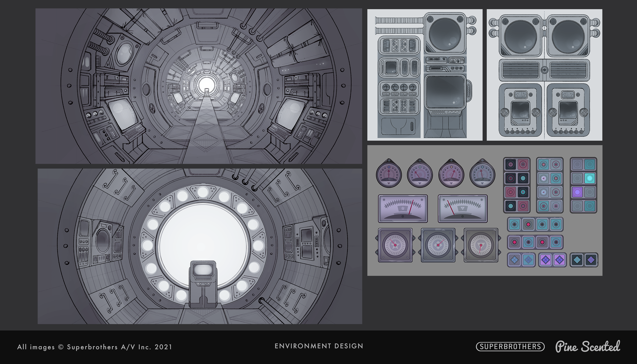Open the twin-speaker console design sheet
Screen dimensions: 637x364
pos(544,75)
